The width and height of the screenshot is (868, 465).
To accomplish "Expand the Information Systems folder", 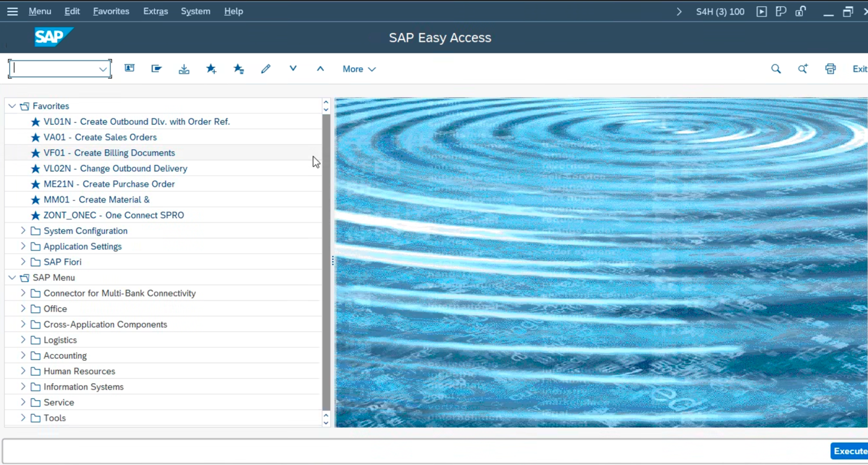I will tap(23, 387).
